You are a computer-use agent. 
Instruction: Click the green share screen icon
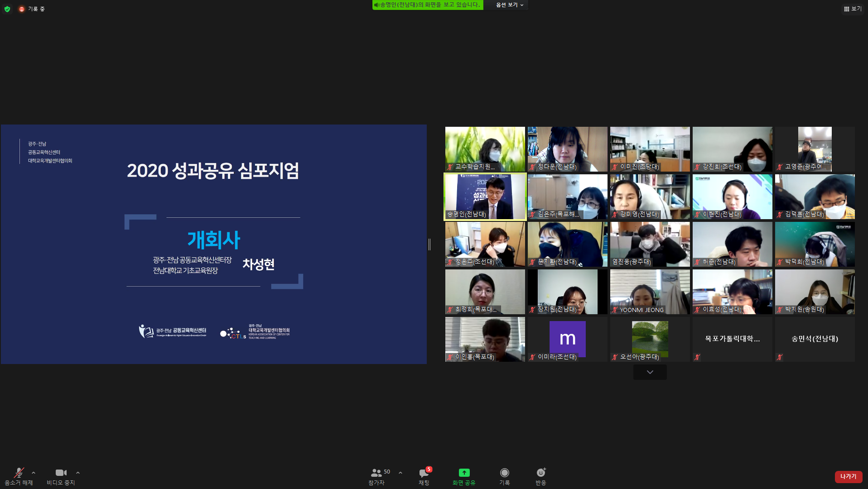pos(464,473)
